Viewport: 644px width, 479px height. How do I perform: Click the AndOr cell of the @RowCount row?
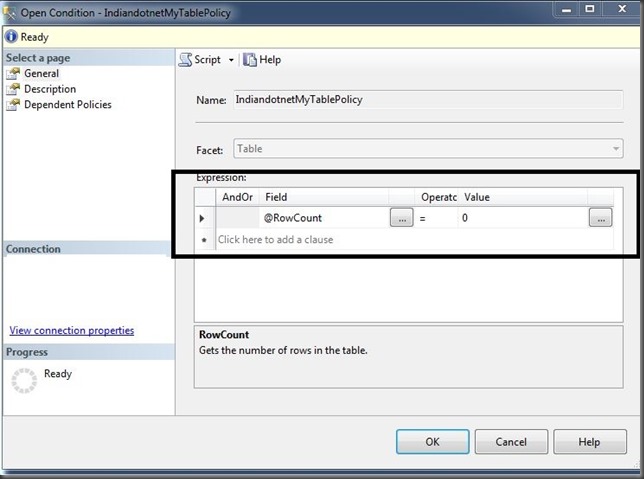[237, 218]
